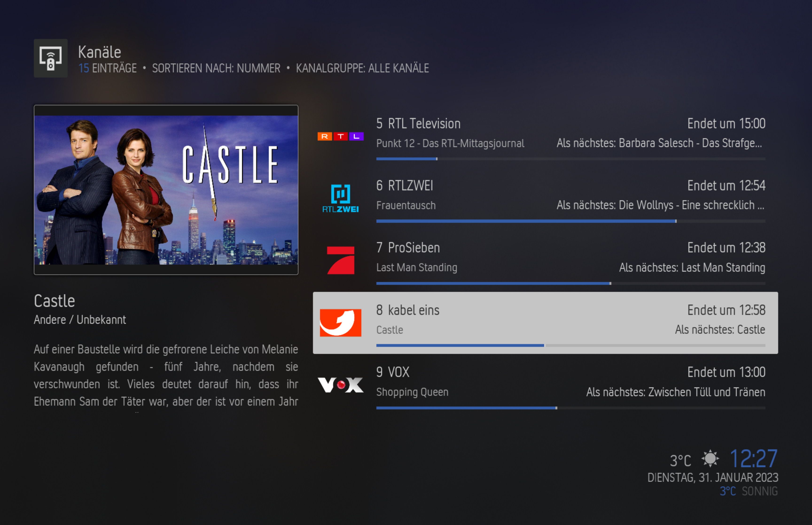Click the ProSieben red seven logo
The height and width of the screenshot is (525, 812).
pyautogui.click(x=340, y=260)
